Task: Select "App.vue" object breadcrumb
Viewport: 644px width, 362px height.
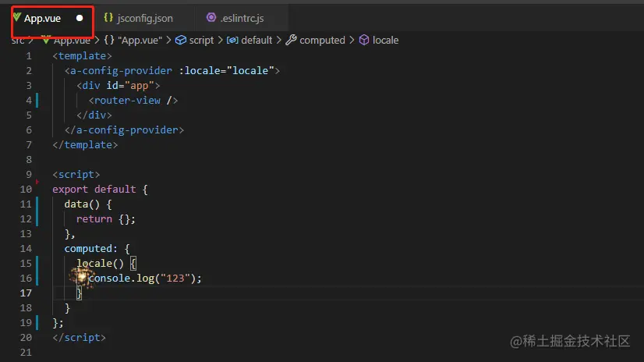Action: coord(140,41)
